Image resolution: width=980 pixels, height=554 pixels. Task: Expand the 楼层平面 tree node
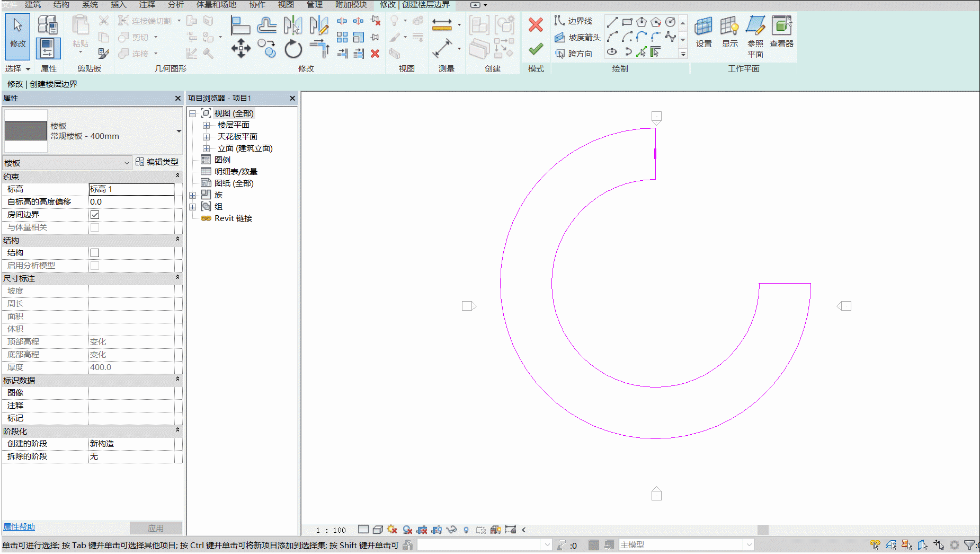pyautogui.click(x=207, y=125)
